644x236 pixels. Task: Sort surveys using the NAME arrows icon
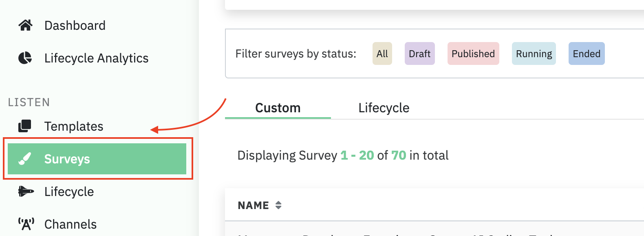[x=278, y=205]
